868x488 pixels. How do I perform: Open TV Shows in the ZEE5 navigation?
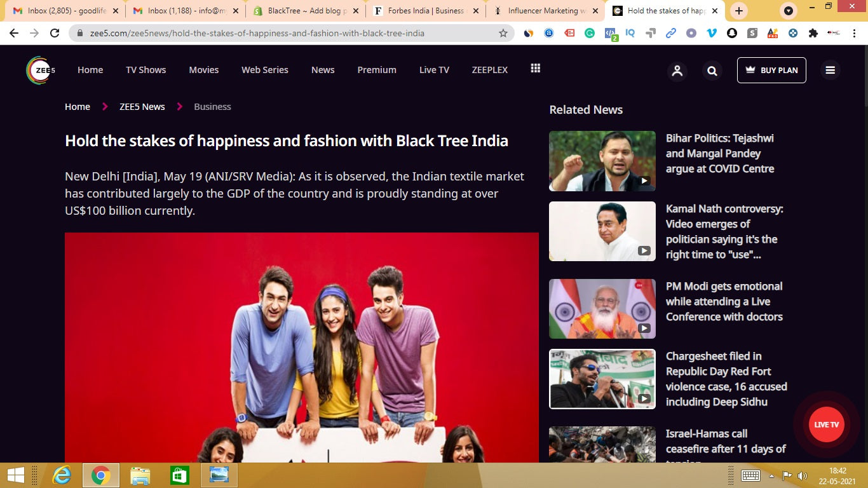tap(146, 70)
